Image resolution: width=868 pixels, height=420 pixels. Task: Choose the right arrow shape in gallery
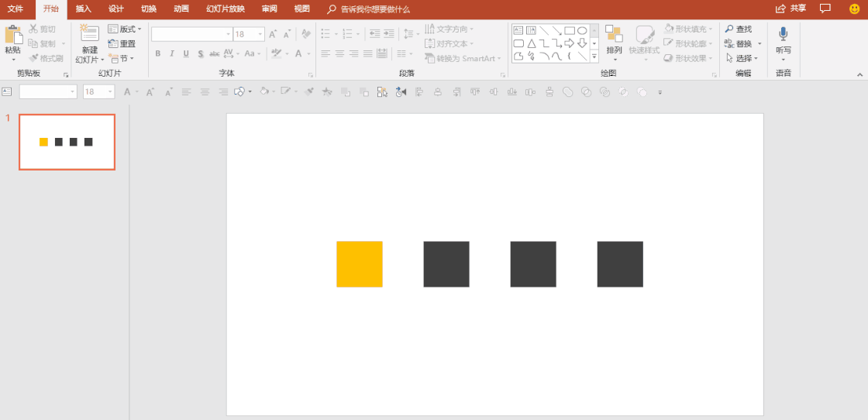pos(569,43)
